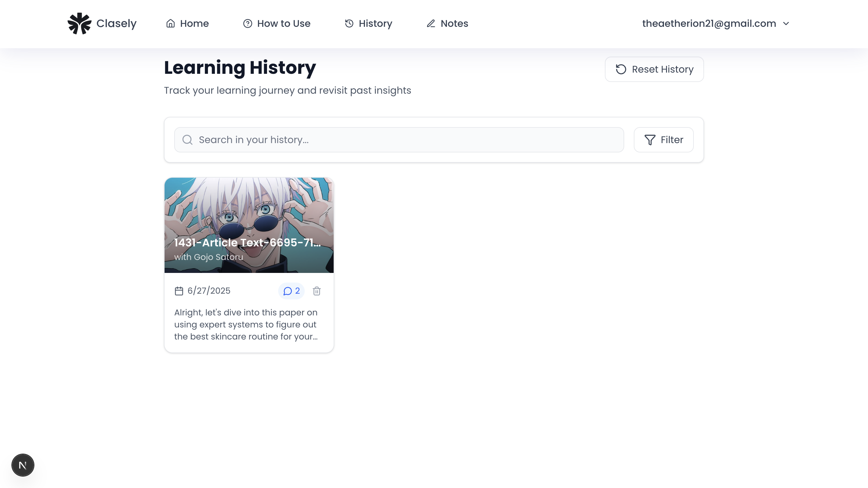The width and height of the screenshot is (868, 488).
Task: Click the theaetherion21@gmail.com account label
Action: coord(709,23)
